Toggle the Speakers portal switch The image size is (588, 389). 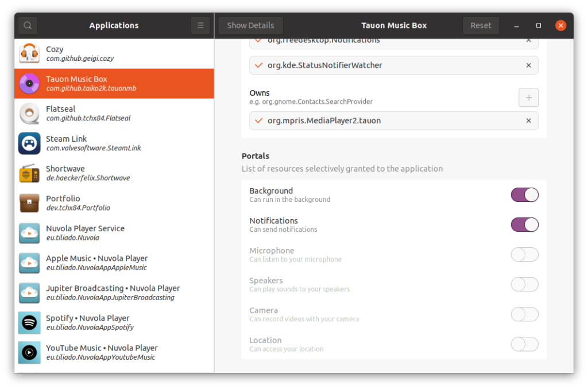(524, 285)
